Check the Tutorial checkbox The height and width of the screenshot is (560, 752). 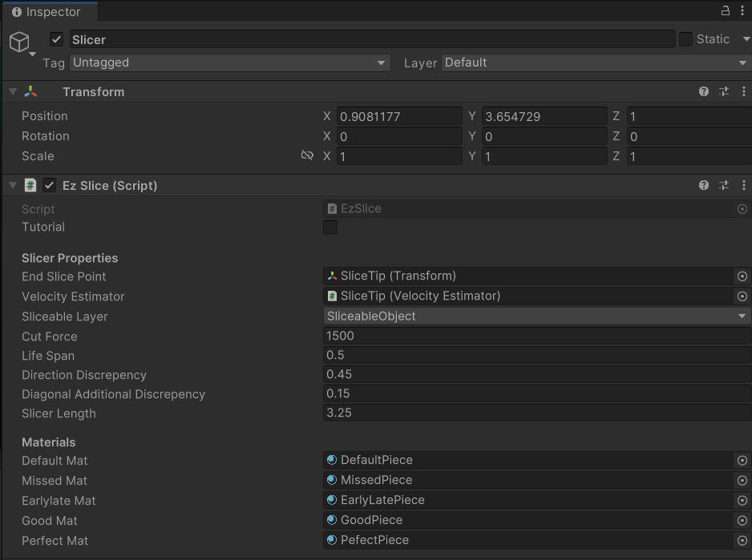click(x=330, y=228)
